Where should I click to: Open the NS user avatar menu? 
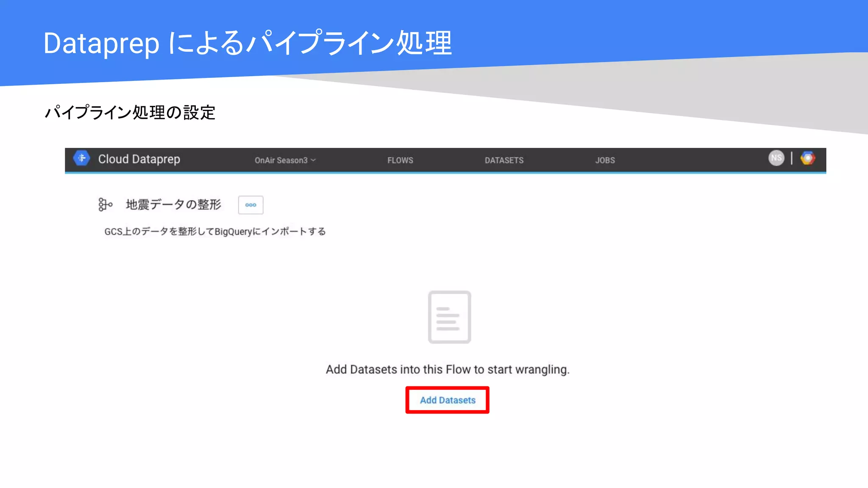pyautogui.click(x=776, y=158)
